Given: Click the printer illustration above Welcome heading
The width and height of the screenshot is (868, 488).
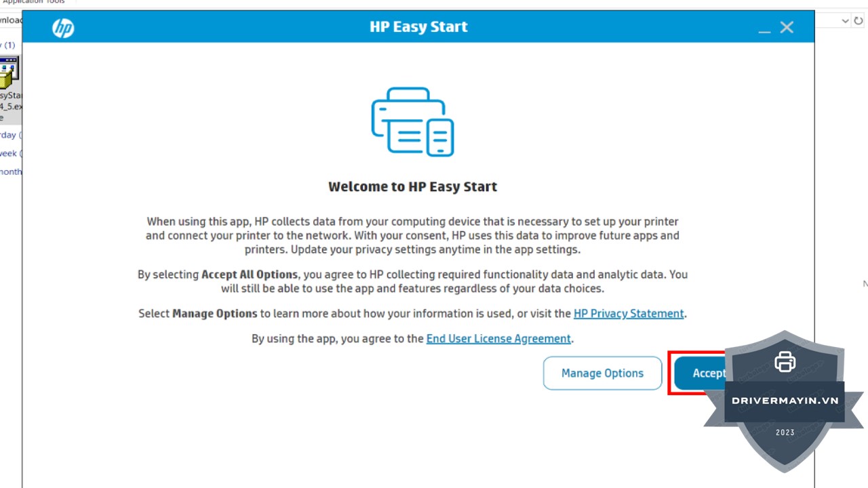Looking at the screenshot, I should pyautogui.click(x=412, y=122).
